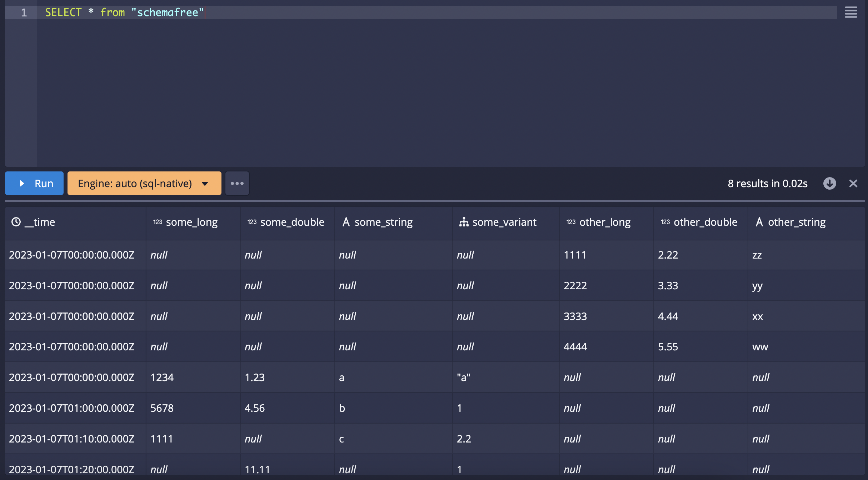Click the letter icon beside other_string

[x=759, y=222]
